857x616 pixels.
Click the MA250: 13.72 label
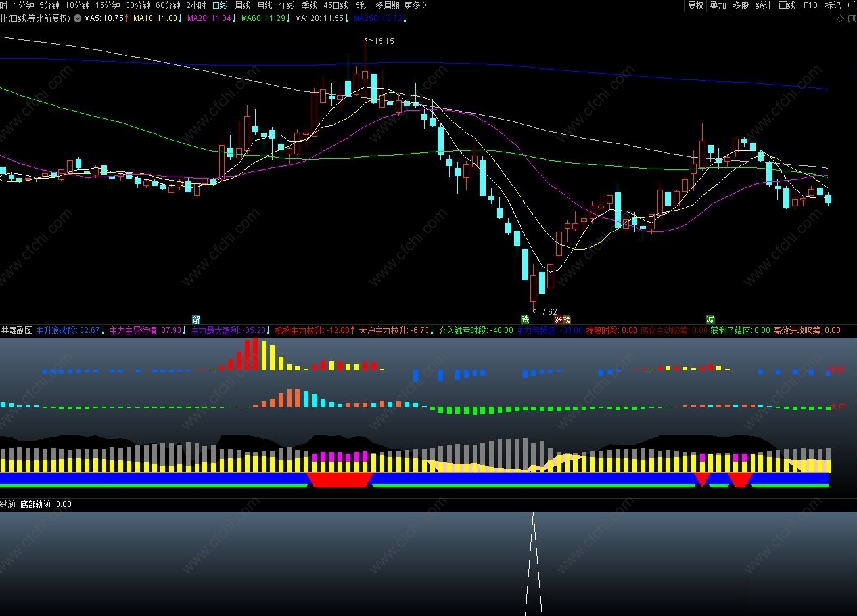click(378, 18)
